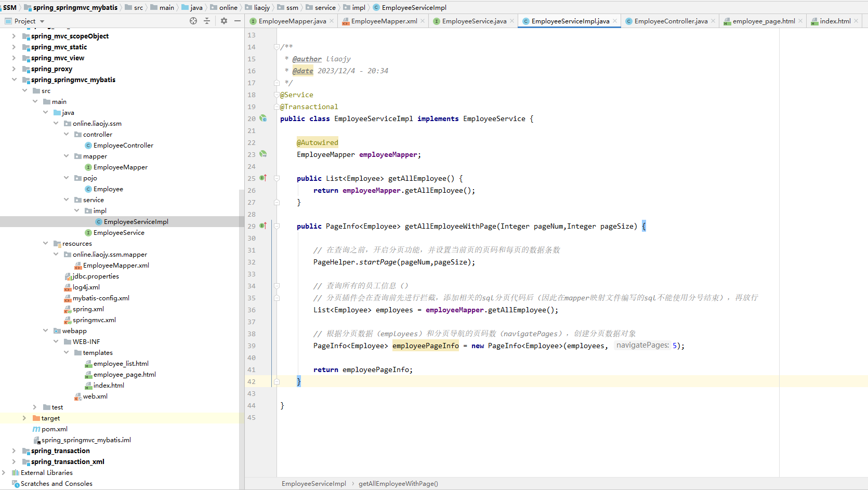Image resolution: width=868 pixels, height=490 pixels.
Task: Click line number 36 in gutter
Action: tap(252, 310)
